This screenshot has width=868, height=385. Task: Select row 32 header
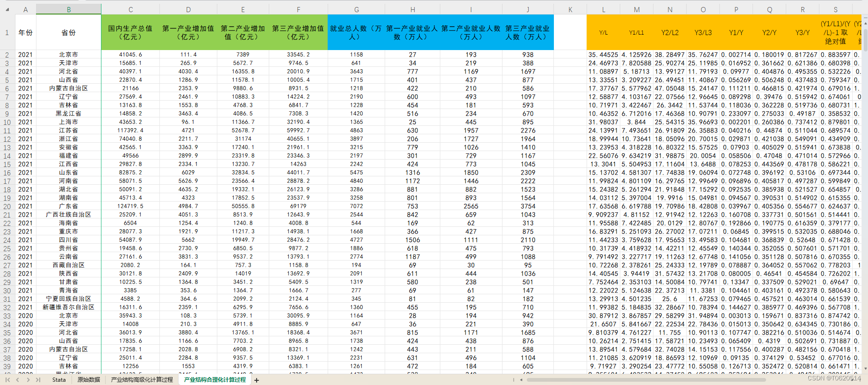[7, 307]
